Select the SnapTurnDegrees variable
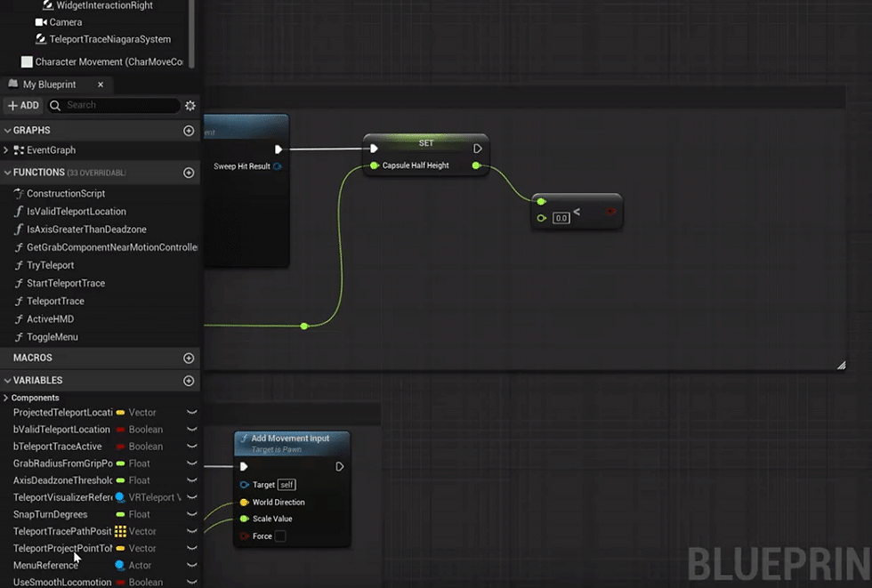This screenshot has height=588, width=872. click(x=50, y=514)
